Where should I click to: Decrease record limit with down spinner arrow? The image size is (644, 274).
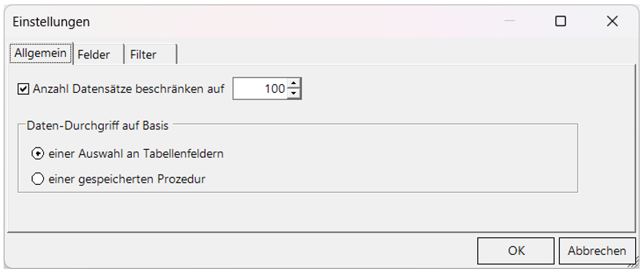293,94
